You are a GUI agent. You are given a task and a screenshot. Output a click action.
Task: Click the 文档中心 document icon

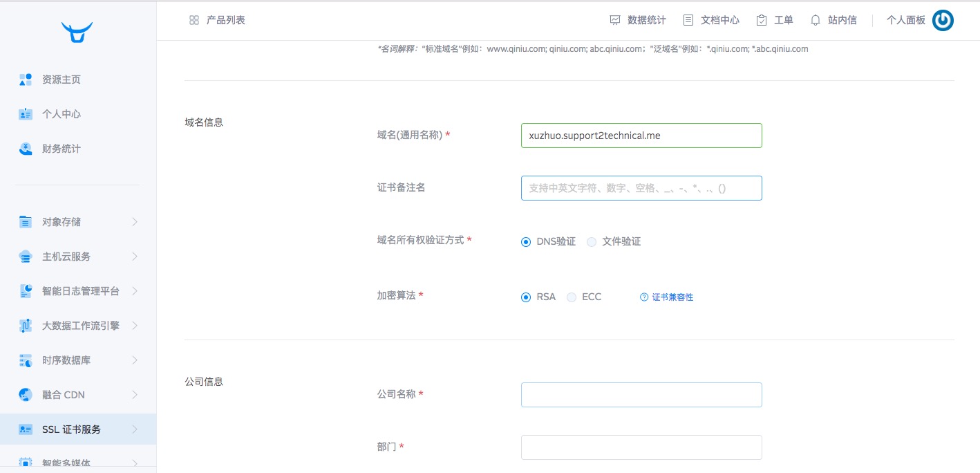pos(688,20)
